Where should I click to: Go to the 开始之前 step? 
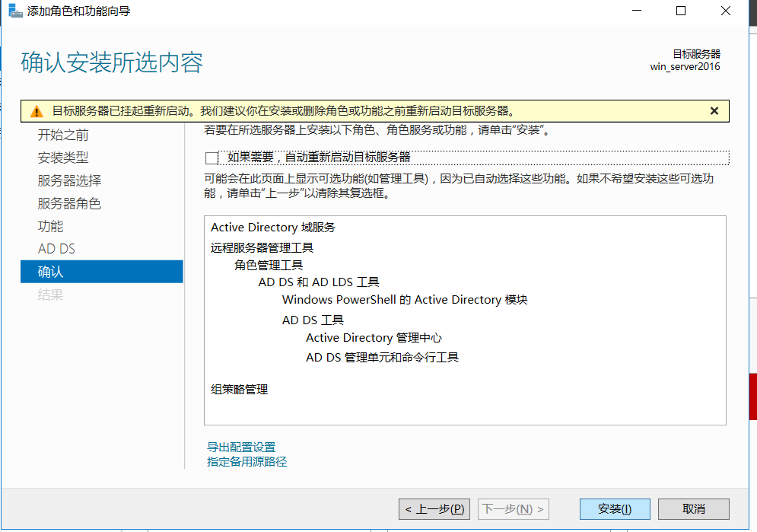point(63,135)
